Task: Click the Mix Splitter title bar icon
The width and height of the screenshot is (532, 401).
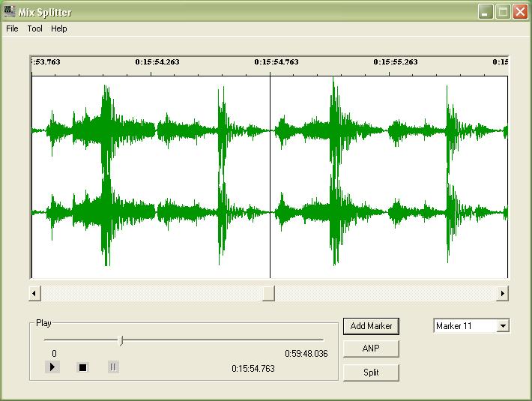Action: (10, 11)
